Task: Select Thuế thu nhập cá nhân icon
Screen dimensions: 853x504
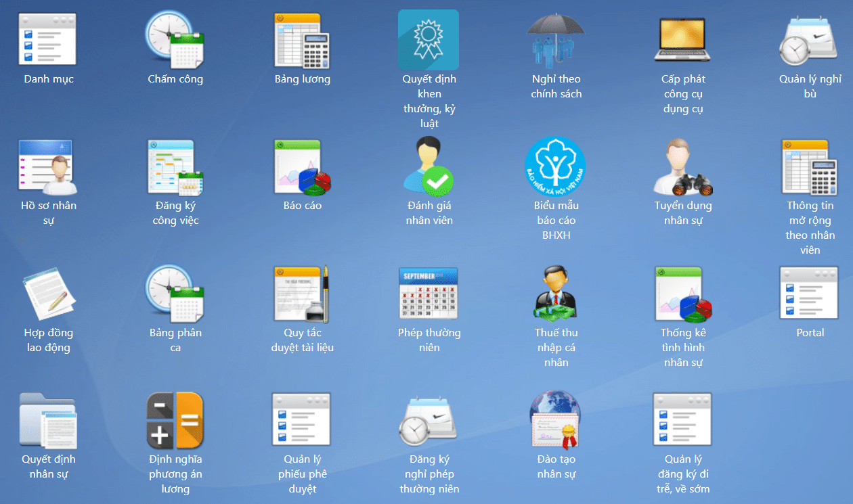Action: click(556, 294)
